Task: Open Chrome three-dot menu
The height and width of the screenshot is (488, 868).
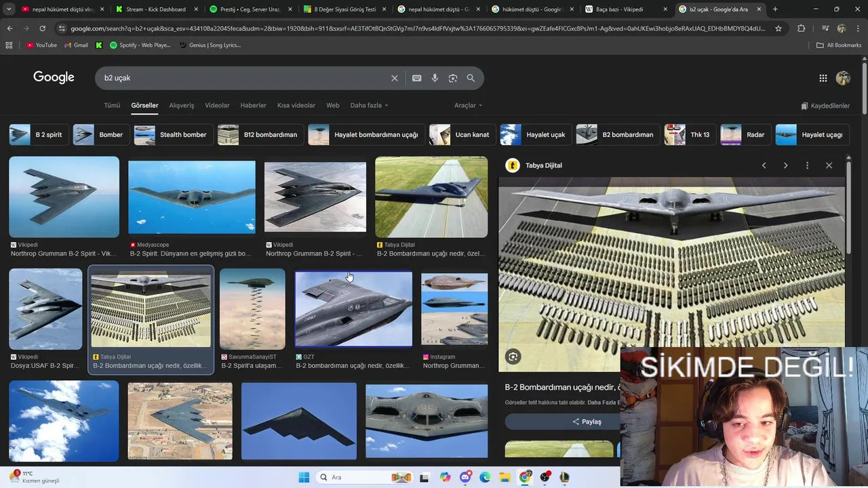Action: pos(857,28)
